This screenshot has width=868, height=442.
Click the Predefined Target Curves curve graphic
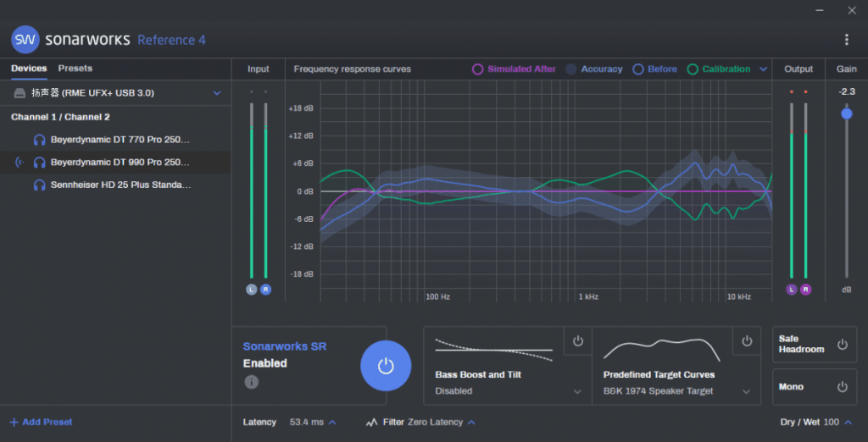click(661, 350)
